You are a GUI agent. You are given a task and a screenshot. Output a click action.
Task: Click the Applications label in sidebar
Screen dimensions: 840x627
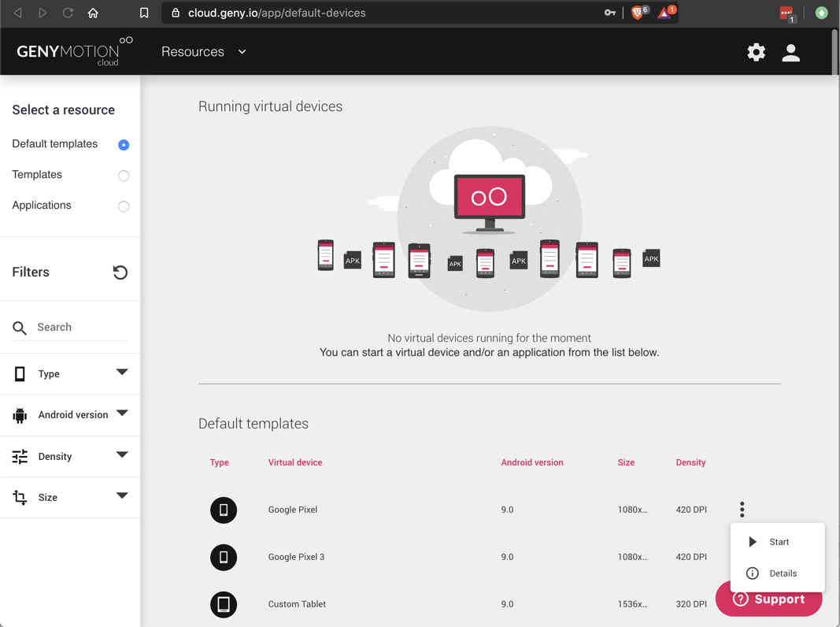click(41, 206)
